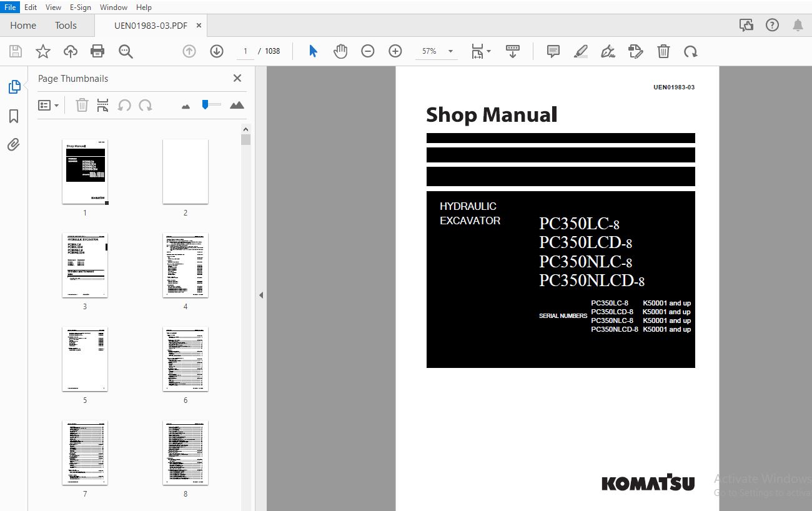The width and height of the screenshot is (812, 511).
Task: Select page 3 thumbnail
Action: point(85,265)
